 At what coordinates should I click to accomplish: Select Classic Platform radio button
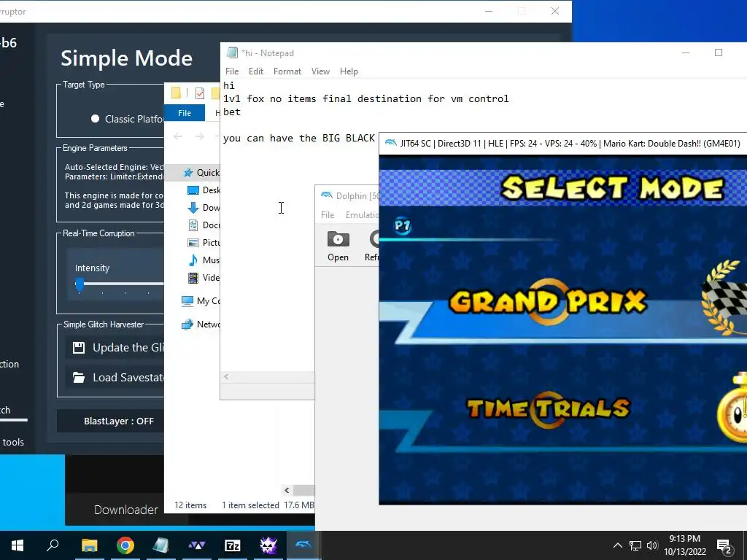coord(96,119)
